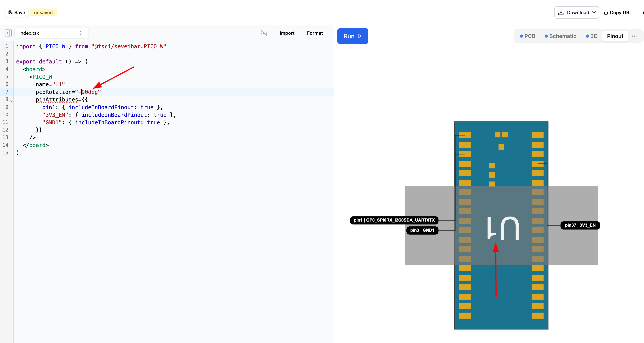
Task: Click the pin37 | 3V3_EN pin label
Action: 580,225
